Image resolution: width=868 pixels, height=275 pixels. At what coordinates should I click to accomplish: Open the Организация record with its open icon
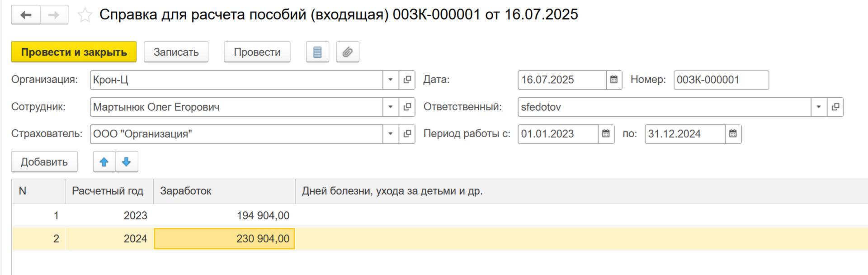[407, 80]
